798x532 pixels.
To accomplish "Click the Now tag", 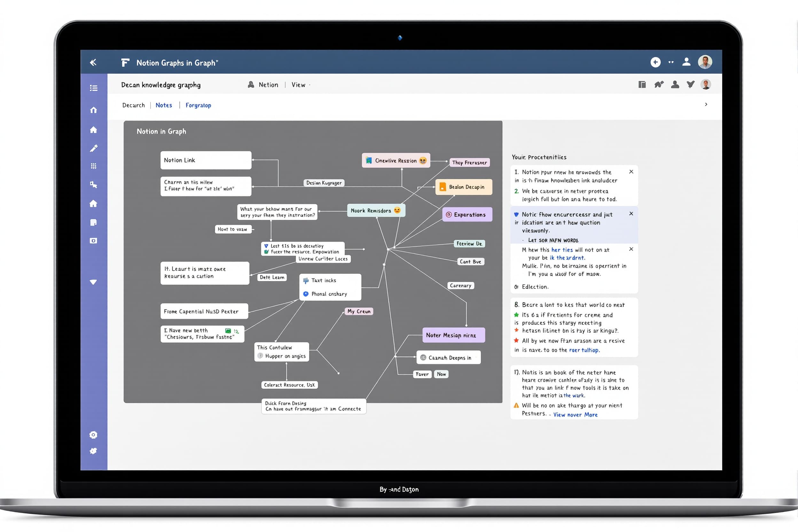I will click(x=442, y=374).
